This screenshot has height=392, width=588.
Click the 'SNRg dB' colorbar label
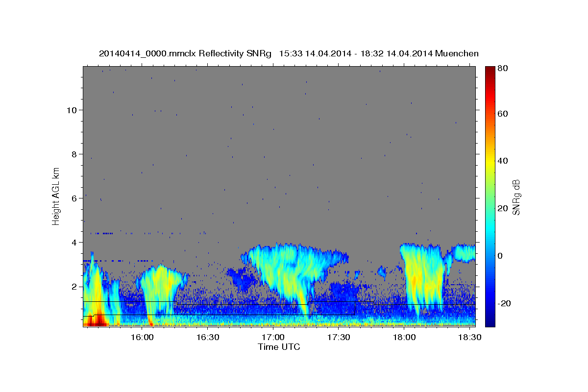pos(516,197)
